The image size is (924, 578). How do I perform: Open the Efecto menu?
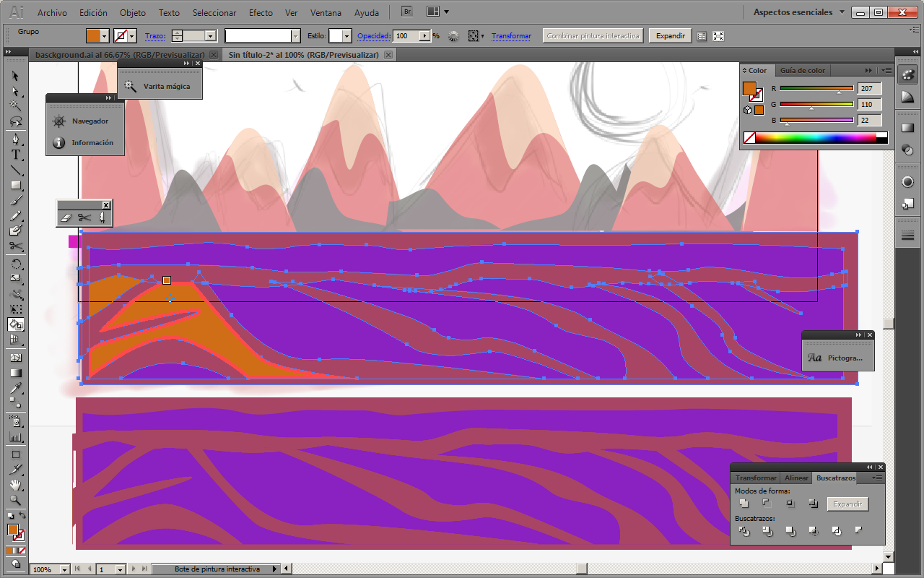coord(261,12)
